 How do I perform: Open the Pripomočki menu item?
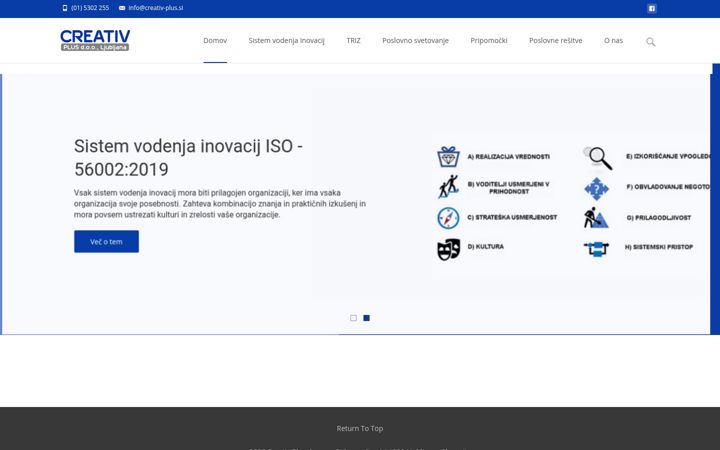coord(489,40)
